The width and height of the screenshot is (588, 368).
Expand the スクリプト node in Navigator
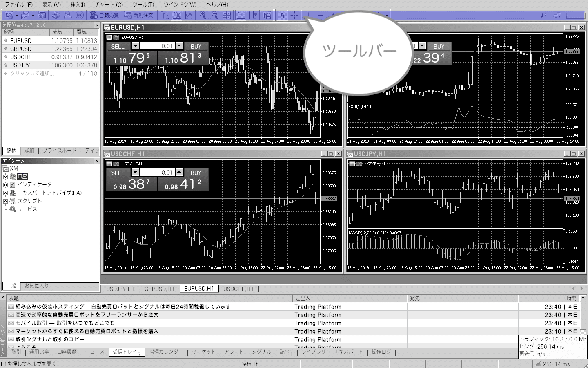(x=5, y=201)
